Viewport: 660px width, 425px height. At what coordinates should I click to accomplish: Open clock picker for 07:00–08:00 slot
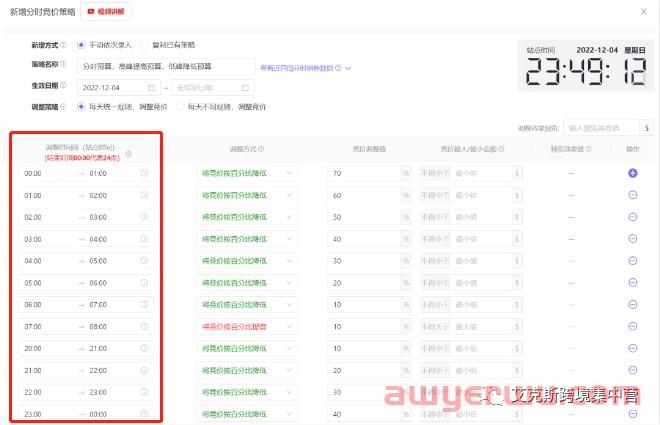click(144, 326)
